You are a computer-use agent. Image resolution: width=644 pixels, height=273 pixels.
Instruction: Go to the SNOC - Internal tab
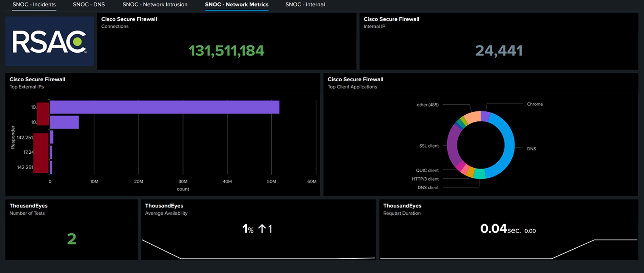(x=305, y=5)
